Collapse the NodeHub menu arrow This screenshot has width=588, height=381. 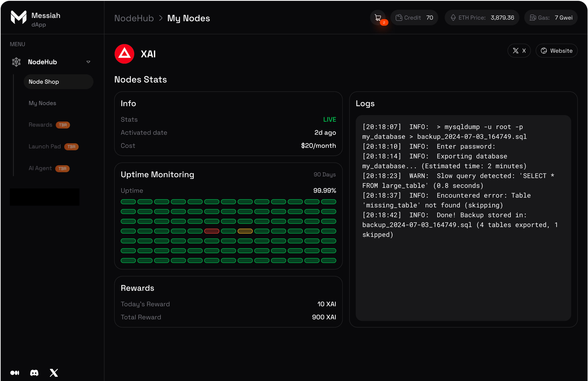pos(88,62)
